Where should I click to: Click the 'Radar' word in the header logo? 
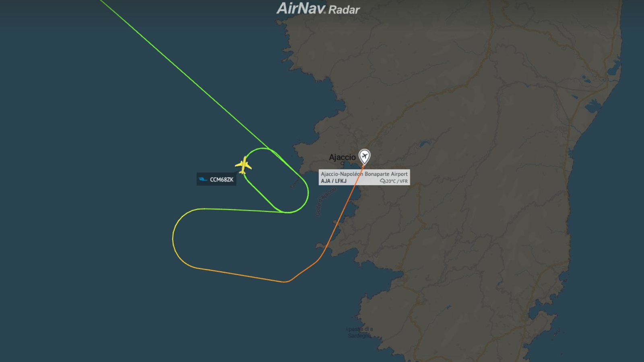(x=344, y=10)
